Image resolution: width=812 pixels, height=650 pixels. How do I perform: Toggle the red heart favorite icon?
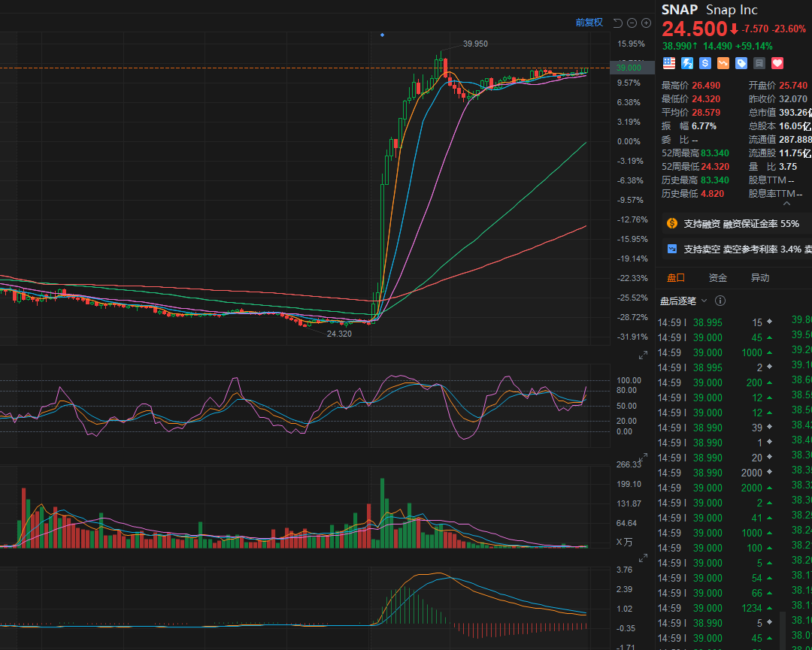pyautogui.click(x=777, y=64)
